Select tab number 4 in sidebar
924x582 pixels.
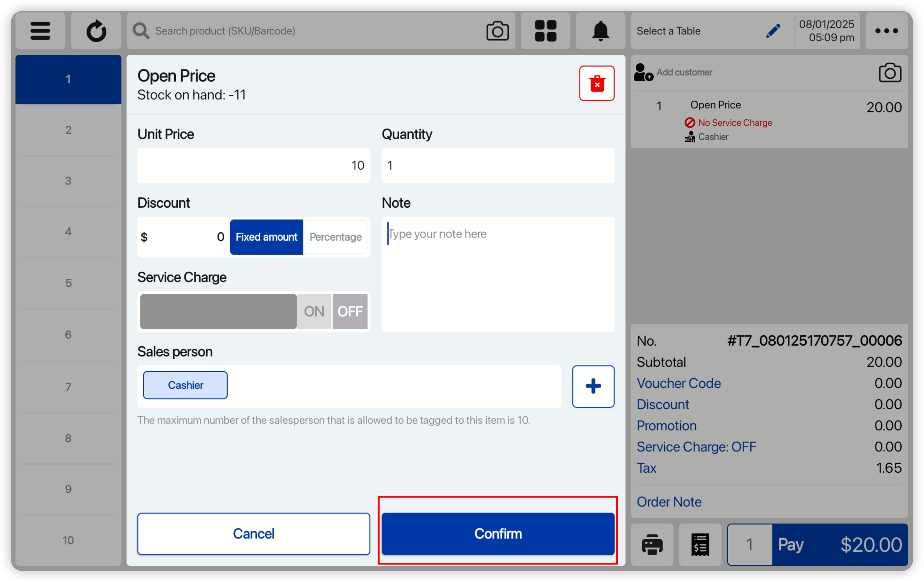[x=68, y=232]
